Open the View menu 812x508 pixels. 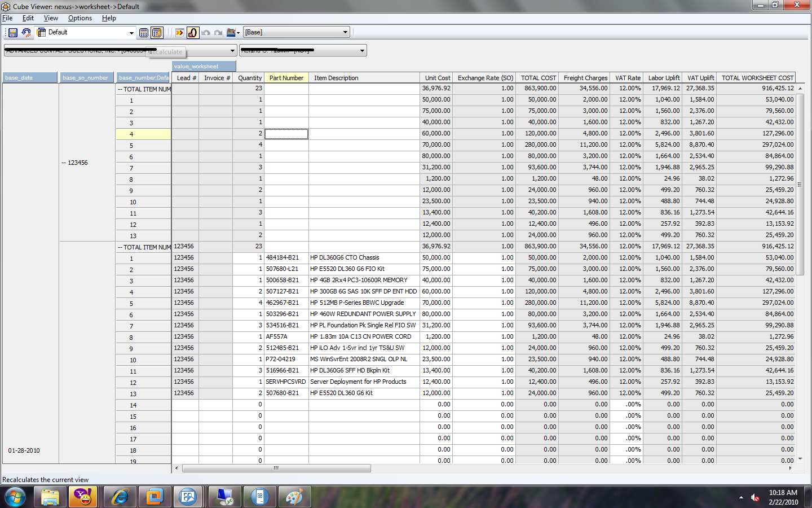click(51, 18)
